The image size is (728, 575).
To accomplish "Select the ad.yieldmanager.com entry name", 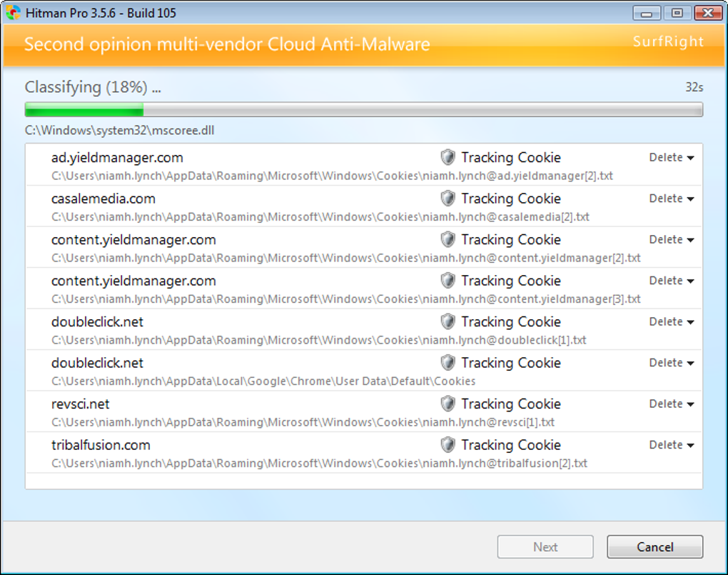I will point(117,158).
